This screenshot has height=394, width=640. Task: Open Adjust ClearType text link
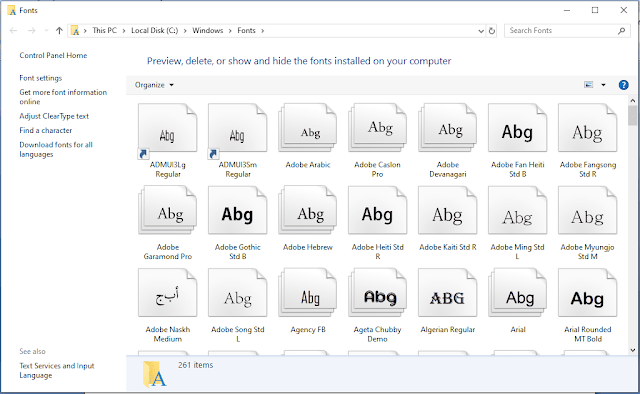[x=54, y=116]
